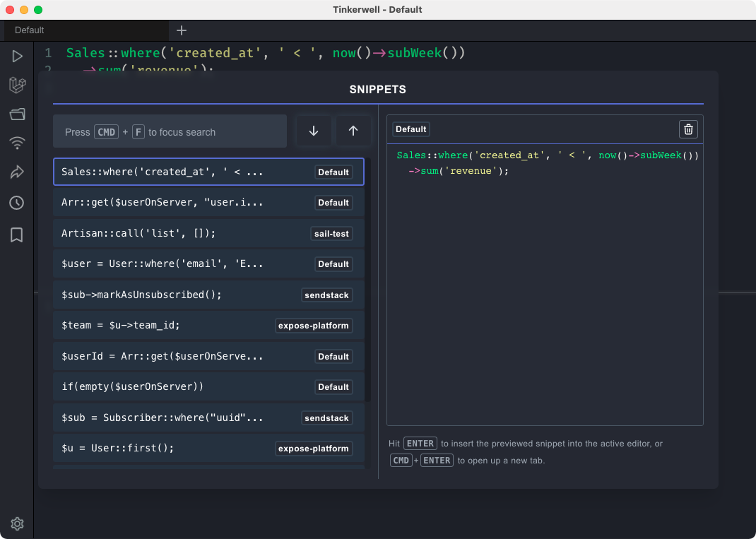
Task: Delete snippet using the trash icon
Action: click(688, 129)
